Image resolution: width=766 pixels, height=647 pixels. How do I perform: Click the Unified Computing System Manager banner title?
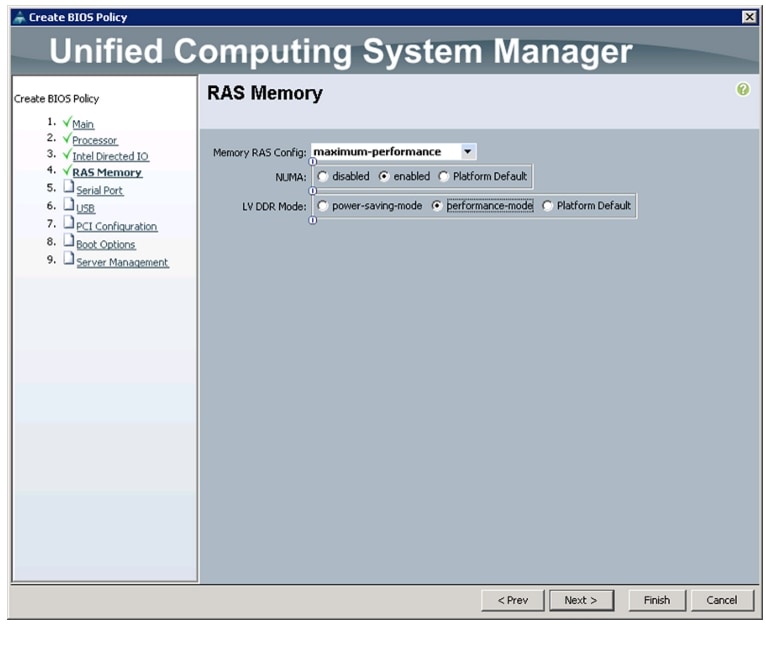tap(340, 51)
